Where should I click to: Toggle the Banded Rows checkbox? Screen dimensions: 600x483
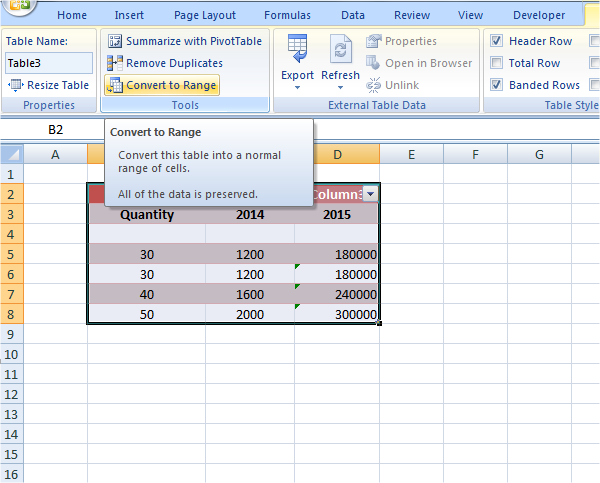(496, 85)
